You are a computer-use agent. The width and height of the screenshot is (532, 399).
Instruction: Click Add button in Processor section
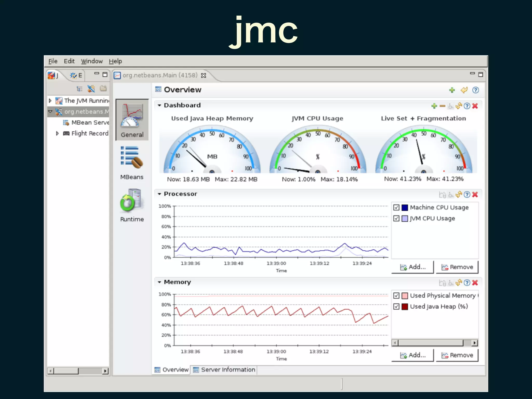click(x=413, y=267)
